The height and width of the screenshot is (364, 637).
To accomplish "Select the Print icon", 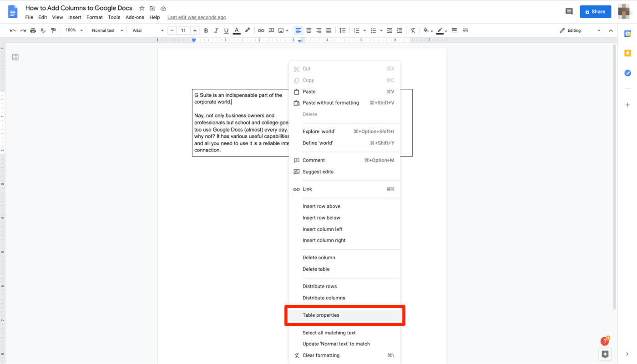I will tap(32, 30).
